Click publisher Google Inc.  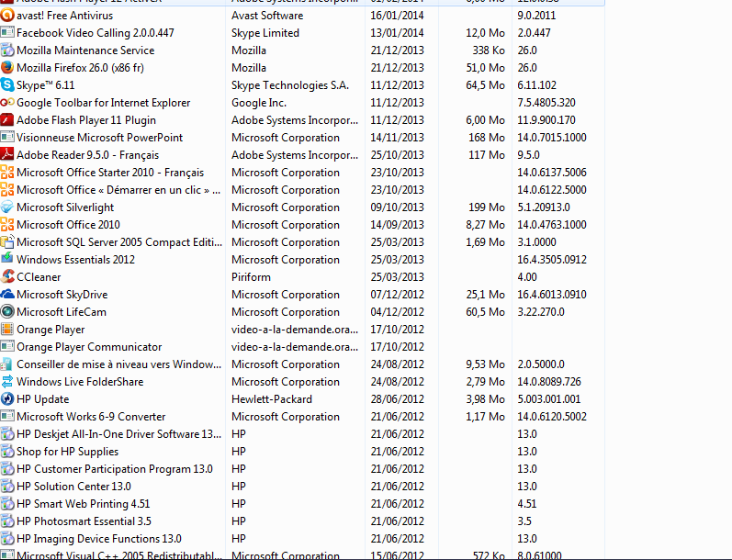point(259,102)
